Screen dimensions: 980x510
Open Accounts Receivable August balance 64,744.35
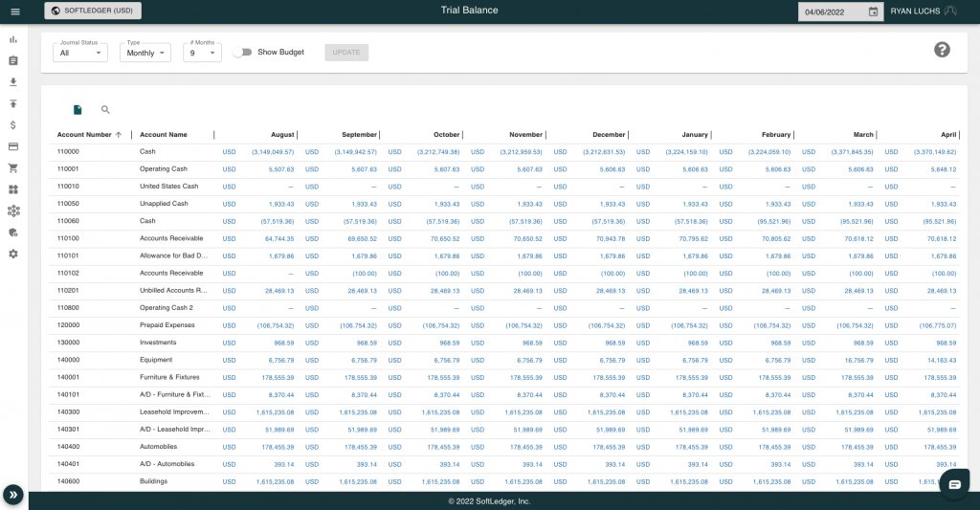pos(279,239)
